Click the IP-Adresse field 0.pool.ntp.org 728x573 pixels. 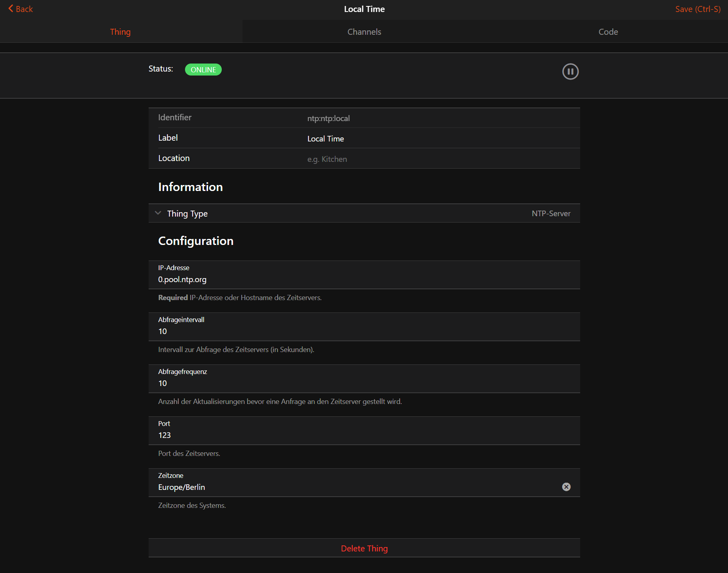click(x=360, y=279)
